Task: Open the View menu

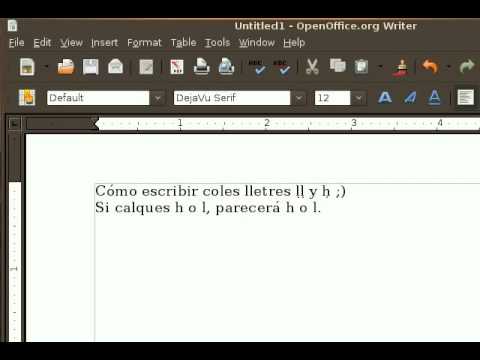Action: click(71, 43)
